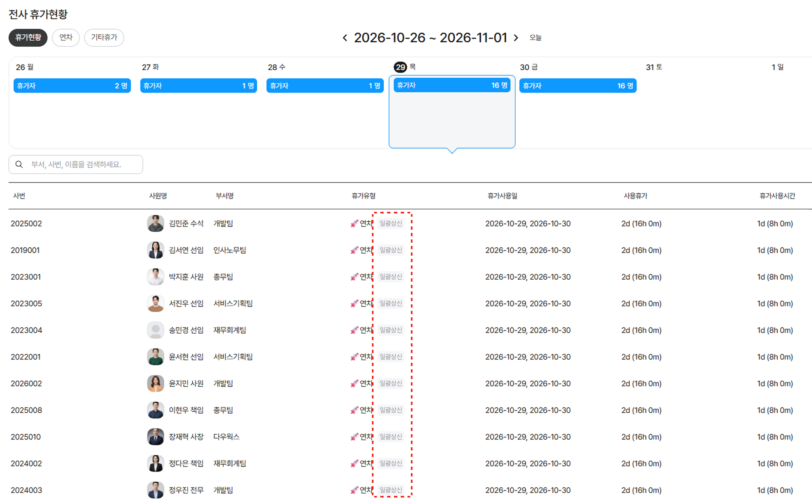Jump to today with 오늘 button

[536, 38]
